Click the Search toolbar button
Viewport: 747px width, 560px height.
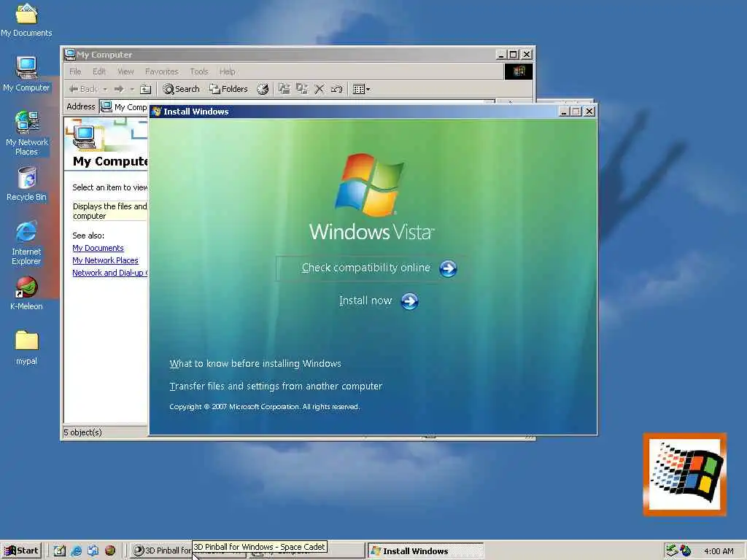181,89
